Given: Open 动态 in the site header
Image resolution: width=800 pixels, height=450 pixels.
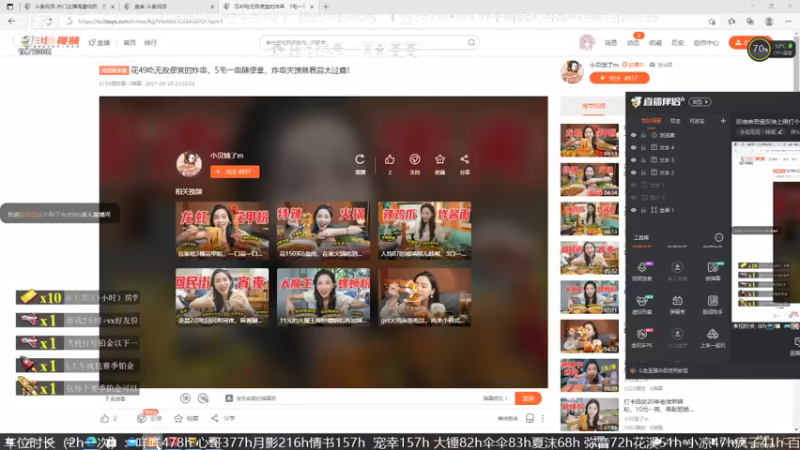Looking at the screenshot, I should (x=633, y=43).
